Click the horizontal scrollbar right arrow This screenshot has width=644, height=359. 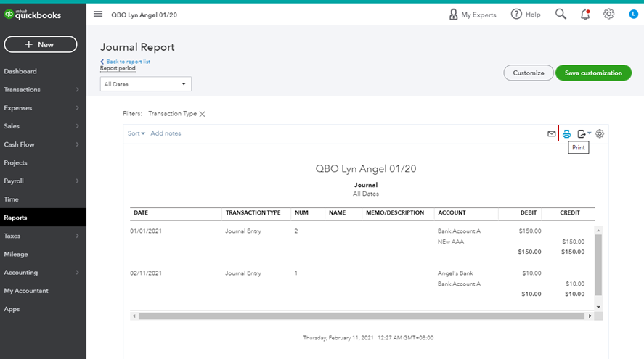[x=590, y=316]
